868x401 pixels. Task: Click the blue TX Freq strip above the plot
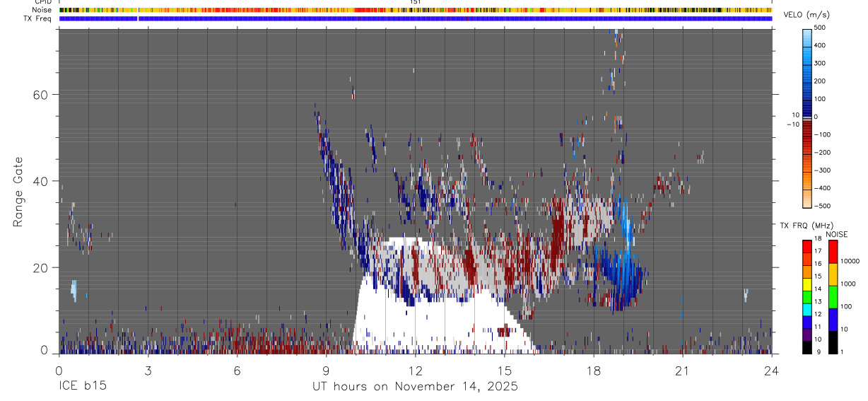point(416,18)
